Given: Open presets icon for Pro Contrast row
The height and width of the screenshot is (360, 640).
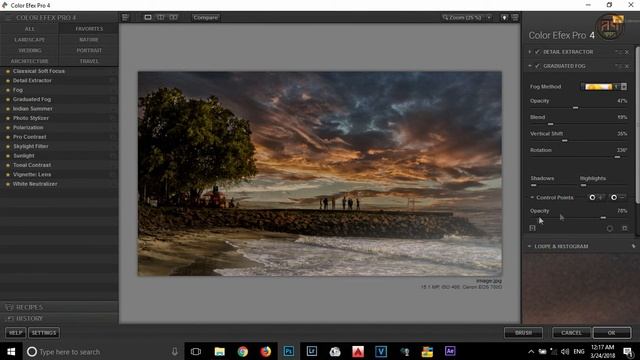Looking at the screenshot, I should click(112, 137).
